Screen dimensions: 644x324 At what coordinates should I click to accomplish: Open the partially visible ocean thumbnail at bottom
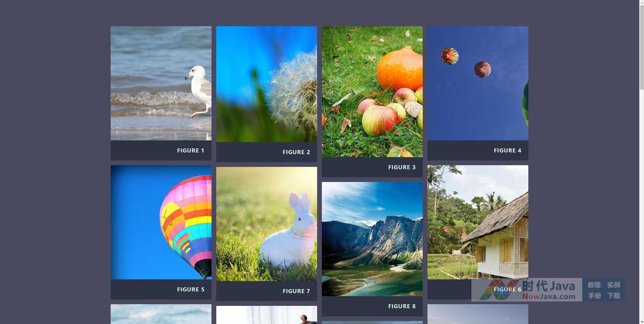tap(161, 314)
